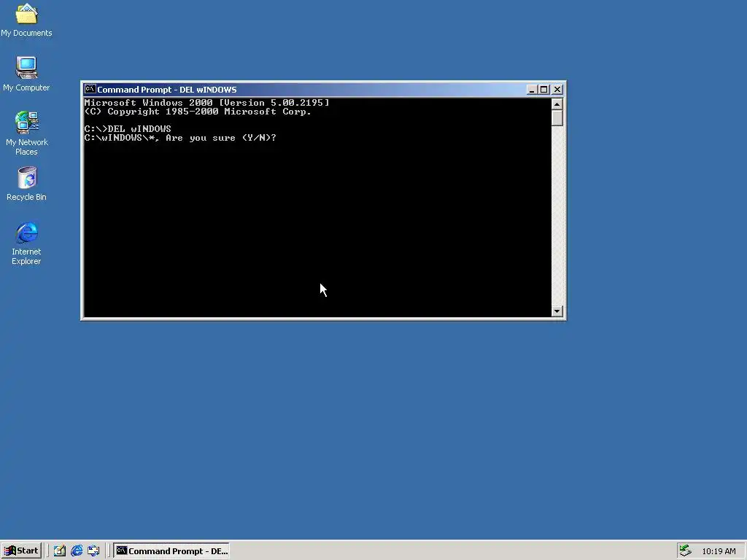Click the system tray network icon
Screen dimensions: 747x560
pos(684,551)
